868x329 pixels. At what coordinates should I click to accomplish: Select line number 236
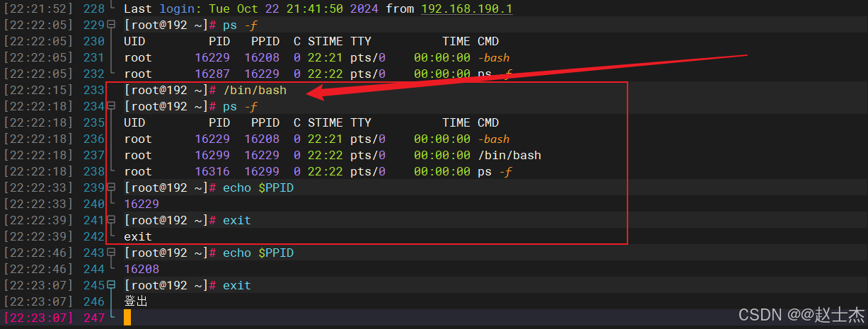point(93,139)
